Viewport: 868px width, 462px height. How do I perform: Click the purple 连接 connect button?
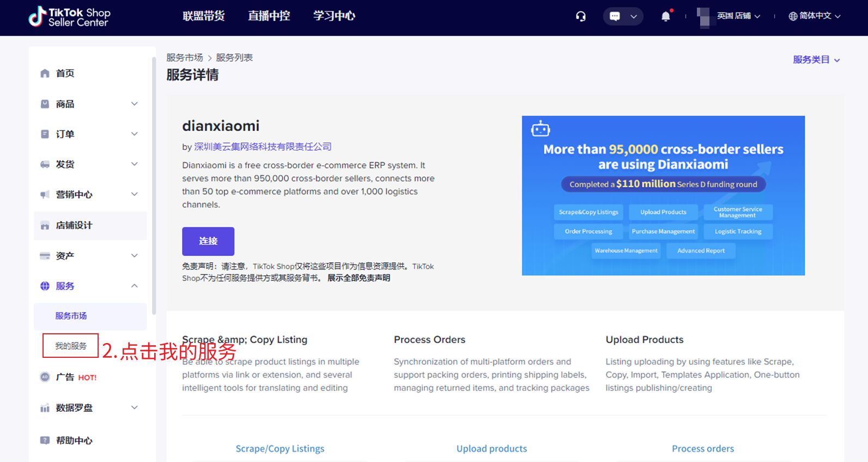tap(208, 241)
